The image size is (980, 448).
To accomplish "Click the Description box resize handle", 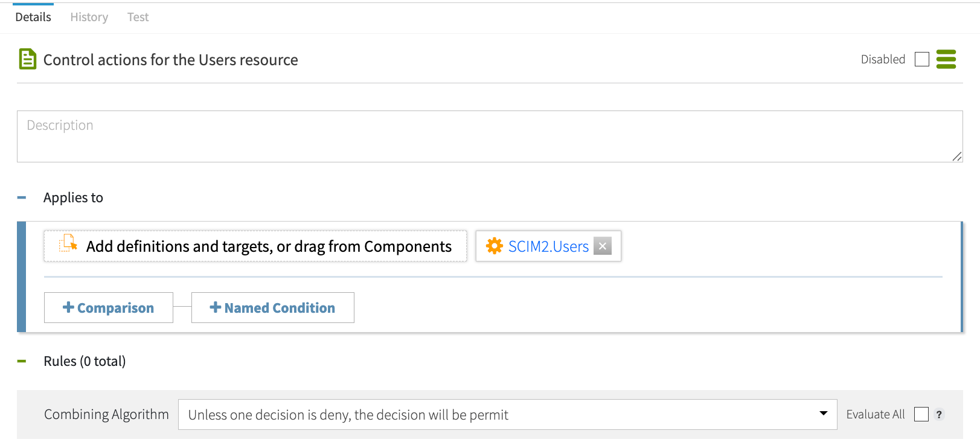I will [x=958, y=158].
